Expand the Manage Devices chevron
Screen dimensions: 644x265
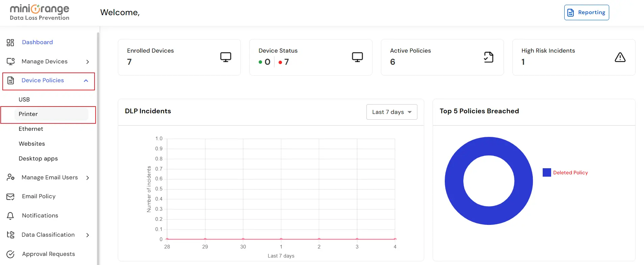click(x=87, y=62)
